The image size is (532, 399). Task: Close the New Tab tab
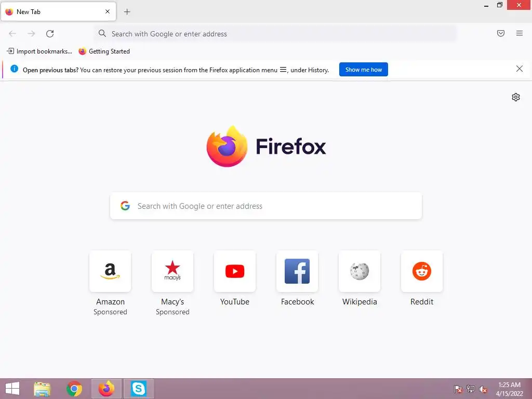coord(108,11)
